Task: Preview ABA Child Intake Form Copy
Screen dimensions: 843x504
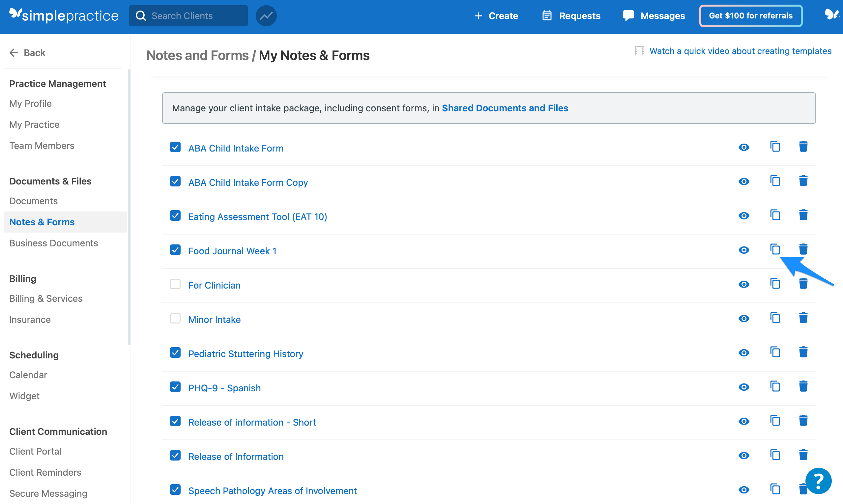Action: [743, 182]
